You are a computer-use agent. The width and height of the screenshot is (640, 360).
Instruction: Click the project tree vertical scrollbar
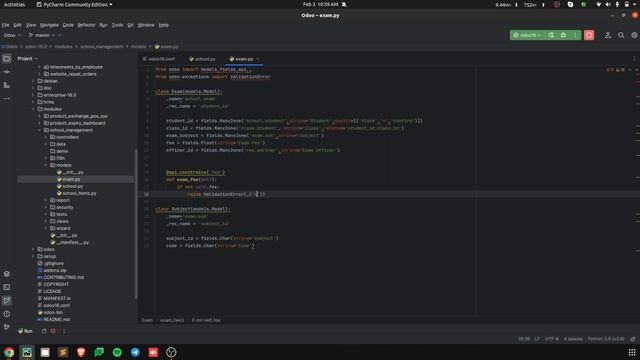pos(136,223)
